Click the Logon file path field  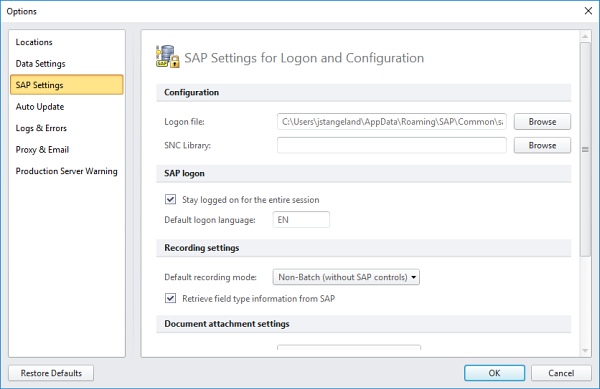(x=392, y=122)
